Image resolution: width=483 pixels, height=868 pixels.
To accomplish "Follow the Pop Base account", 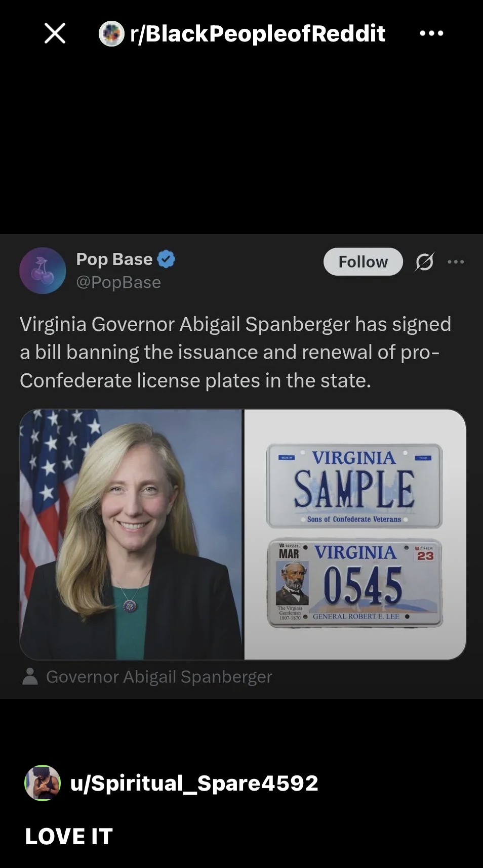I will click(363, 262).
